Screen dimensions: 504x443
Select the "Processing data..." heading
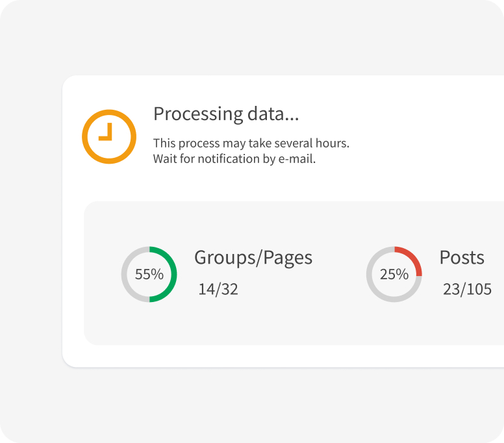(x=226, y=114)
